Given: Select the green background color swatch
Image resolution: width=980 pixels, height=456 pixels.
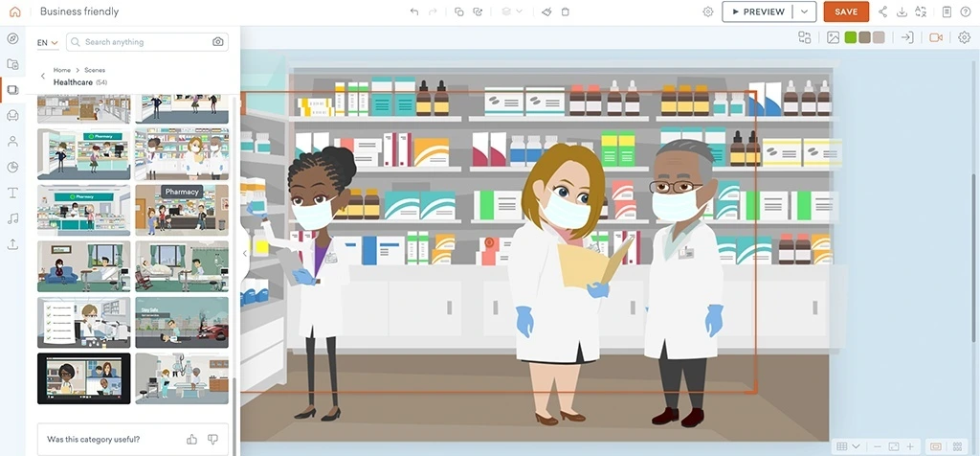Looking at the screenshot, I should point(851,37).
